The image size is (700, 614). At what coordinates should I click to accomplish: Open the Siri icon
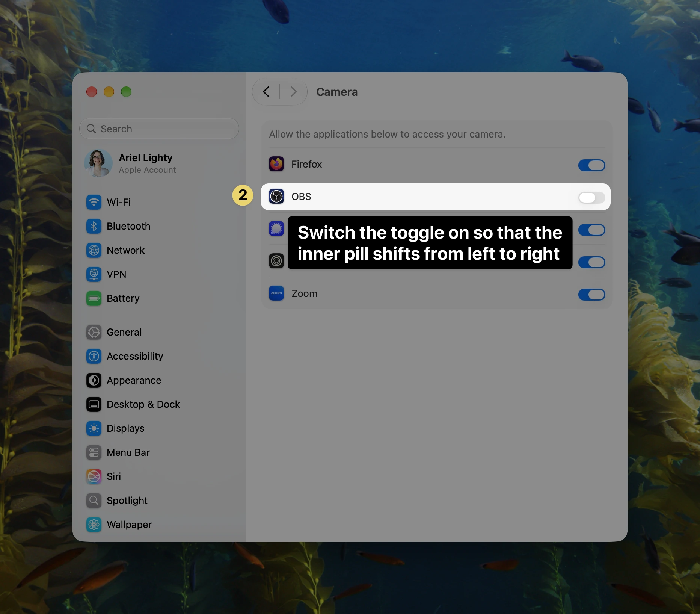[x=94, y=476]
